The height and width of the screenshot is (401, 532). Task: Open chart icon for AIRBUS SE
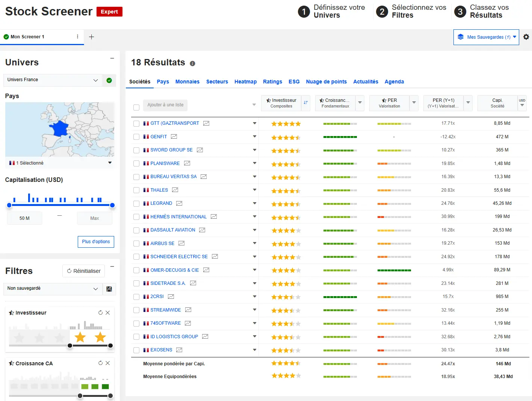click(181, 244)
